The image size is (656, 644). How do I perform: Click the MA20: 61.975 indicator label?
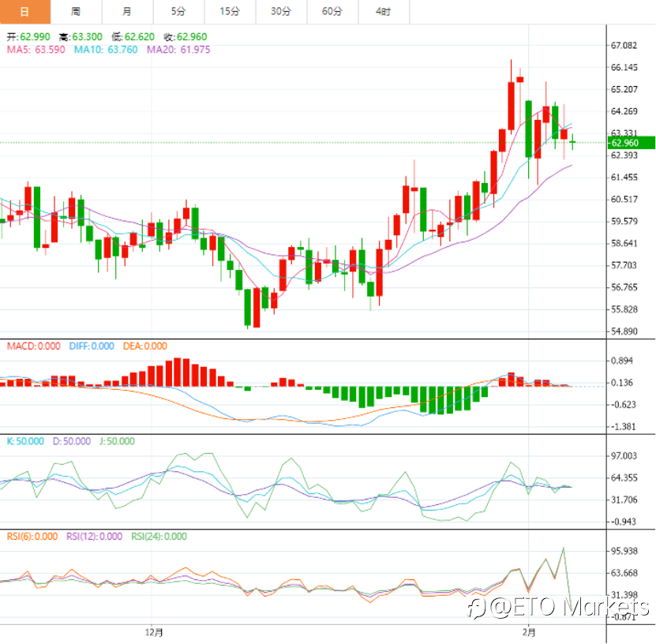(x=178, y=50)
